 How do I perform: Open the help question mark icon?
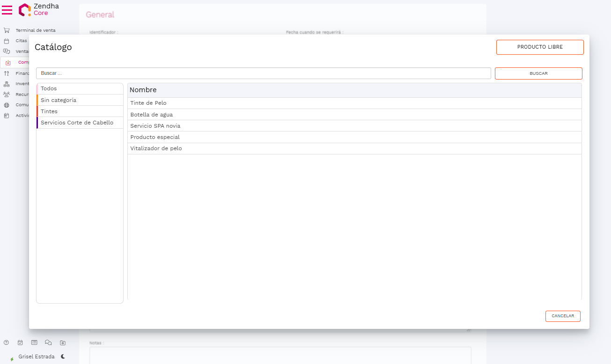click(6, 342)
